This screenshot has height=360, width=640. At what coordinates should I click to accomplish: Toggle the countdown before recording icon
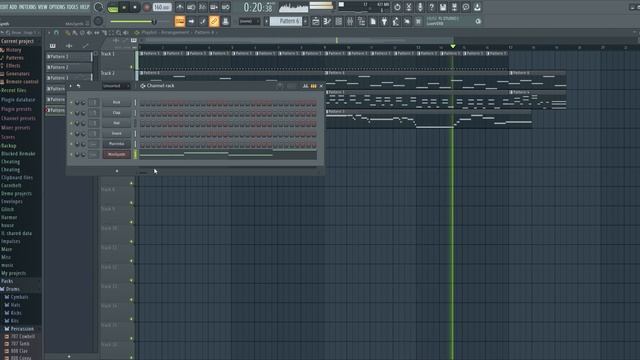pyautogui.click(x=202, y=7)
